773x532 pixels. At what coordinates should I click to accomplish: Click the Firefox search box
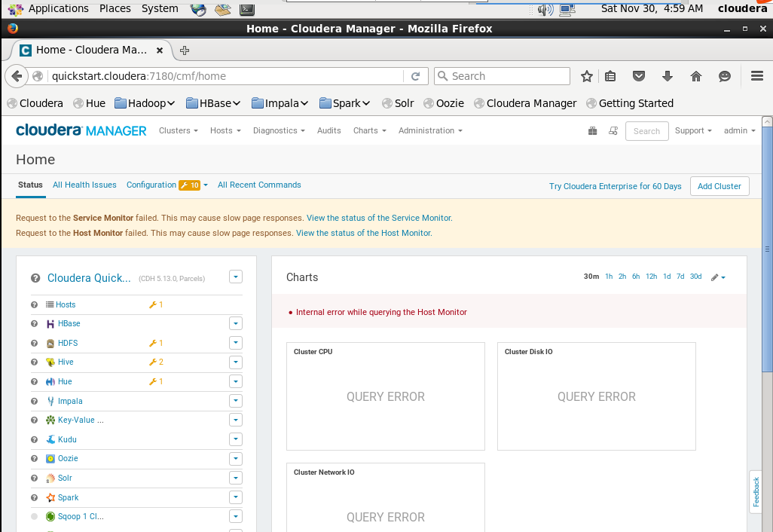click(x=502, y=76)
